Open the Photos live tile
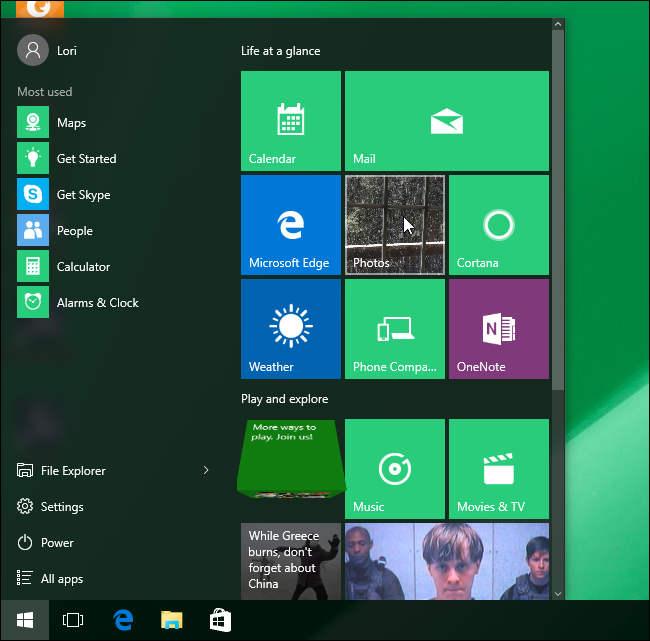Image resolution: width=650 pixels, height=641 pixels. [395, 225]
